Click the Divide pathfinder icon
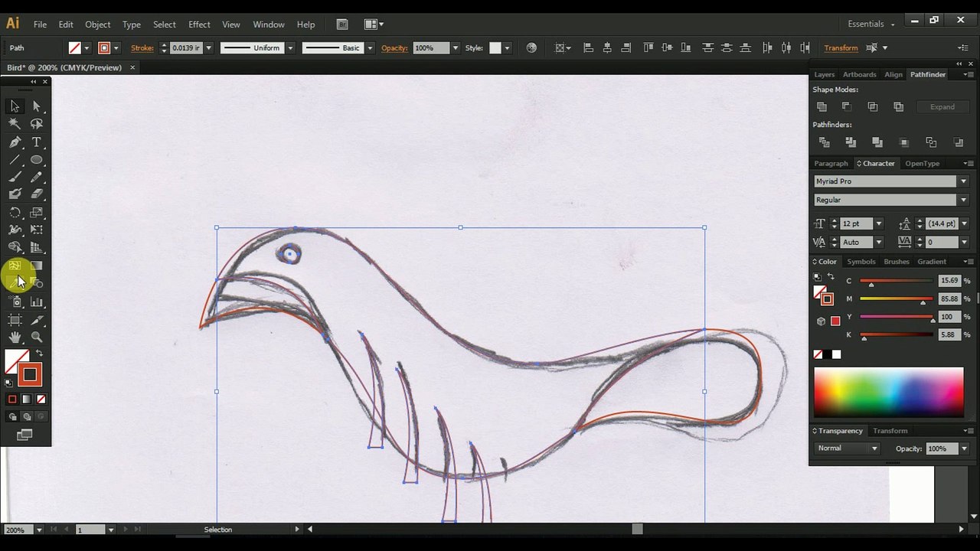This screenshot has height=551, width=980. (x=824, y=142)
